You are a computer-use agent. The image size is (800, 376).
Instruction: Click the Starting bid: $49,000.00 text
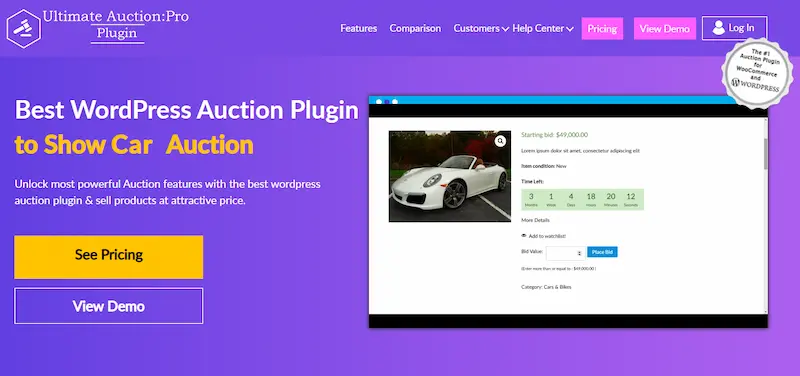554,135
